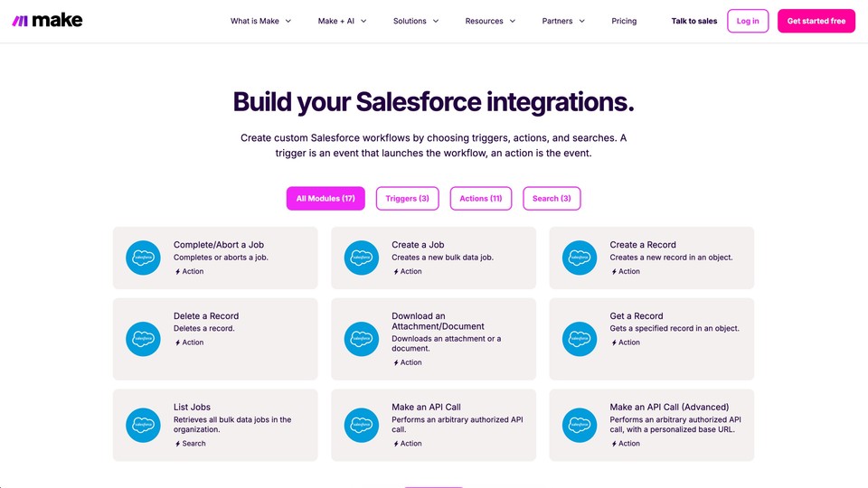
Task: Click Salesforce icon on Create a Record card
Action: [580, 258]
